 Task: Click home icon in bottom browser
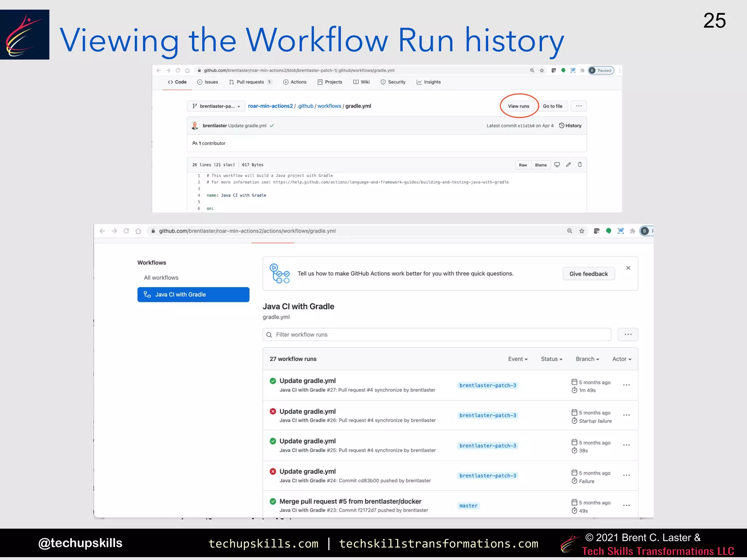[138, 231]
